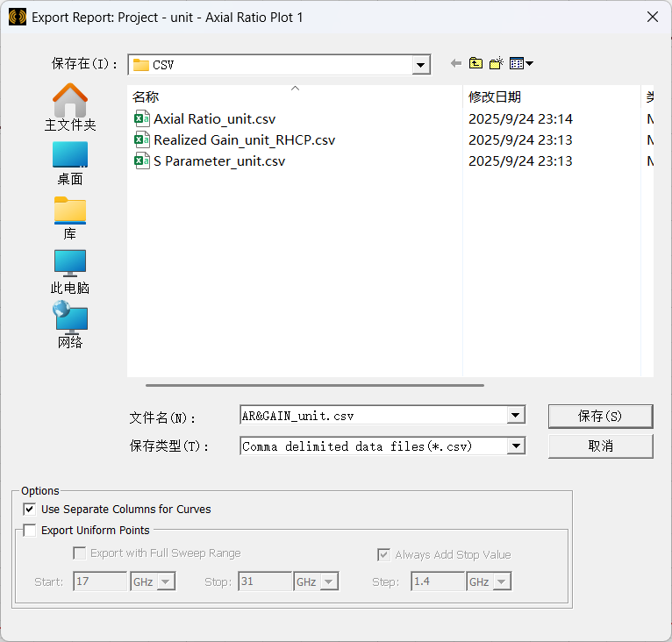Click the horizontal scrollbar under file list

(x=314, y=385)
